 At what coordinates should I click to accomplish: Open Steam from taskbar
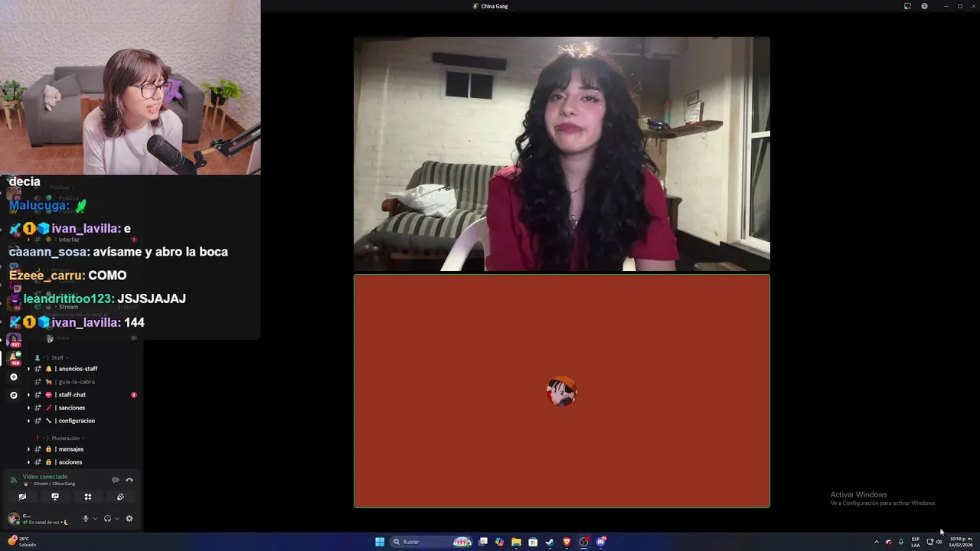coord(550,542)
